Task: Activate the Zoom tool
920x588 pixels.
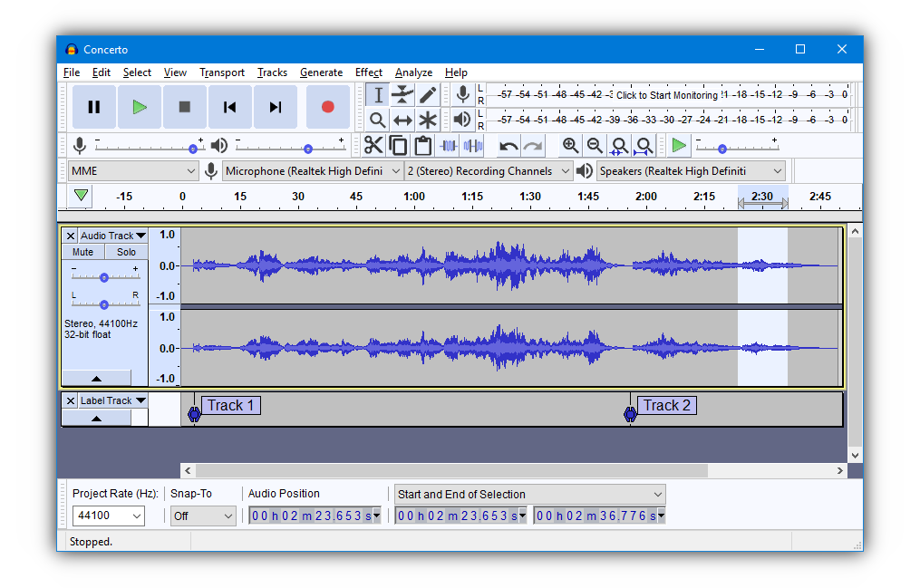Action: (378, 119)
